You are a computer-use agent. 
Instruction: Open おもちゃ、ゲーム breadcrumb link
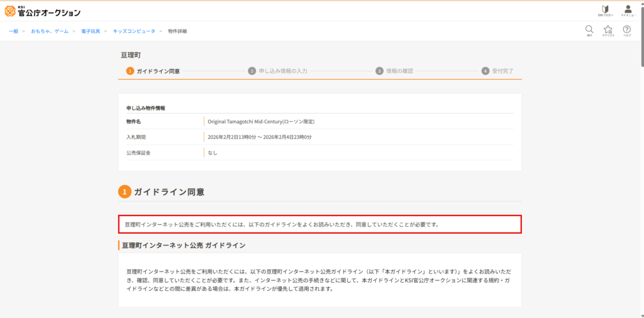50,31
